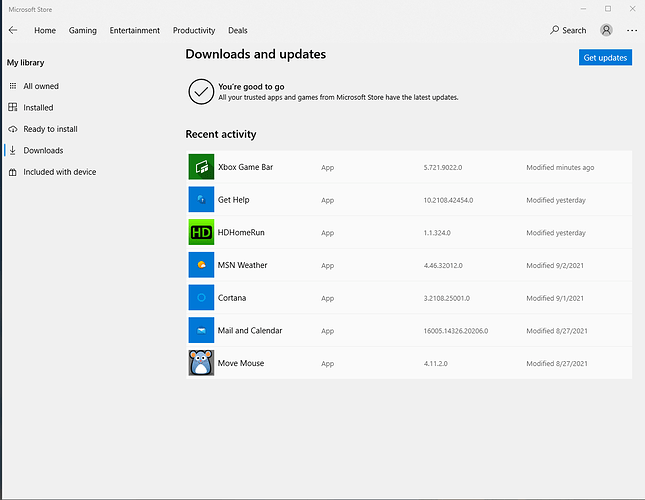Open the Get Help app icon
645x500 pixels.
202,200
